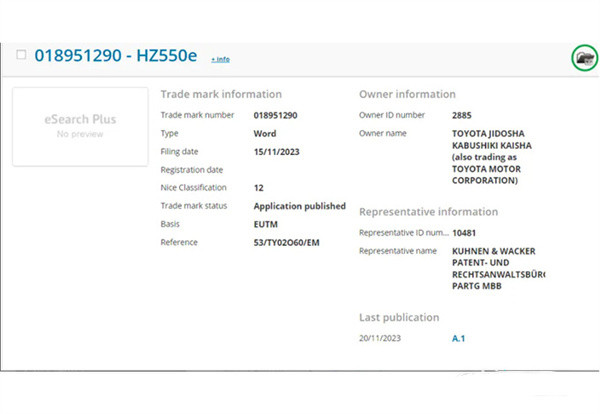Click the 'Word' type value
Image resolution: width=600 pixels, height=414 pixels.
tap(265, 133)
